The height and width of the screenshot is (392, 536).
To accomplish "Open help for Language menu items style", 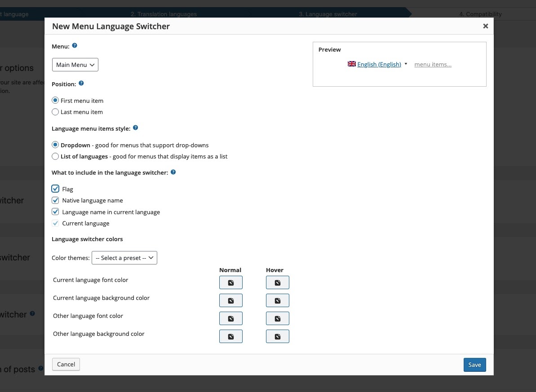I will pyautogui.click(x=135, y=128).
